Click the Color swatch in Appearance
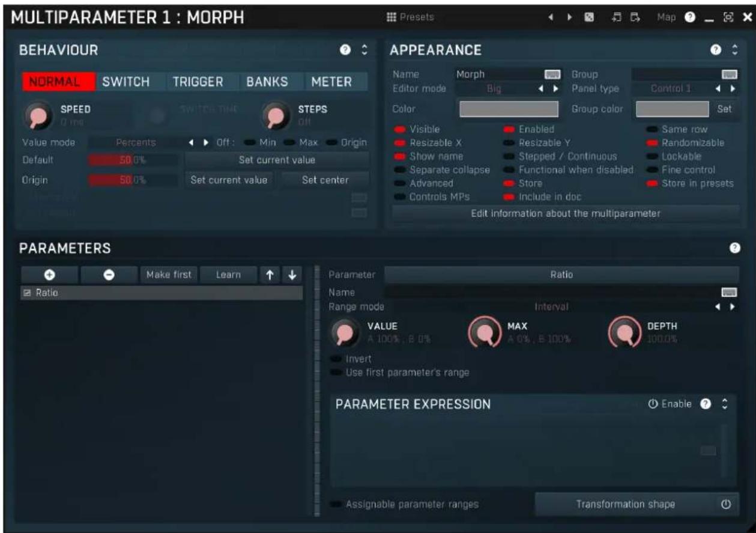 tap(509, 109)
